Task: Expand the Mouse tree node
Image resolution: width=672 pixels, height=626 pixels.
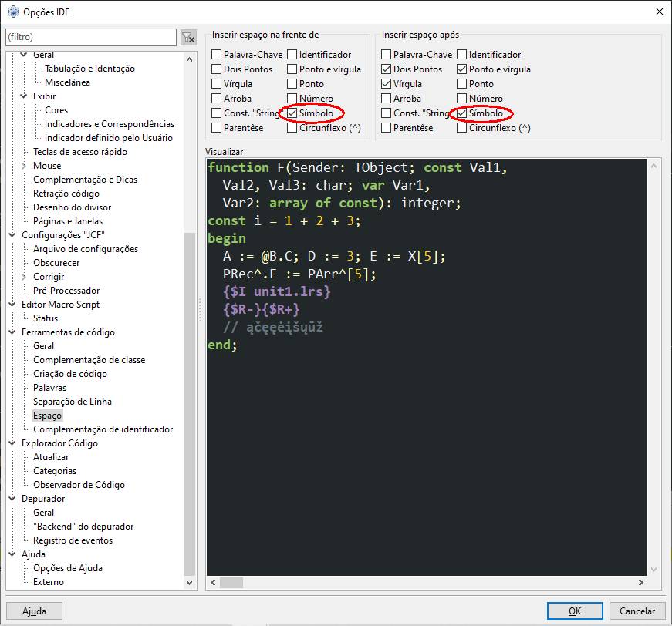Action: tap(24, 166)
